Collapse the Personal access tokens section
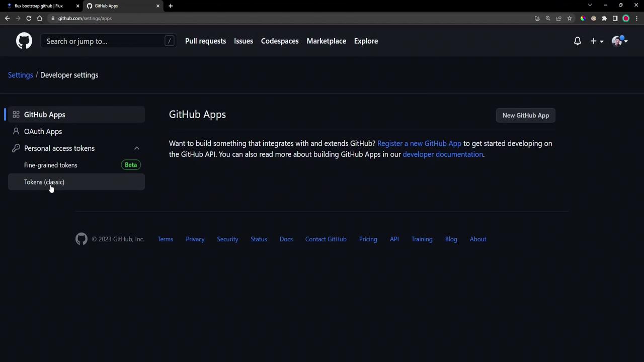This screenshot has width=644, height=362. click(x=136, y=148)
